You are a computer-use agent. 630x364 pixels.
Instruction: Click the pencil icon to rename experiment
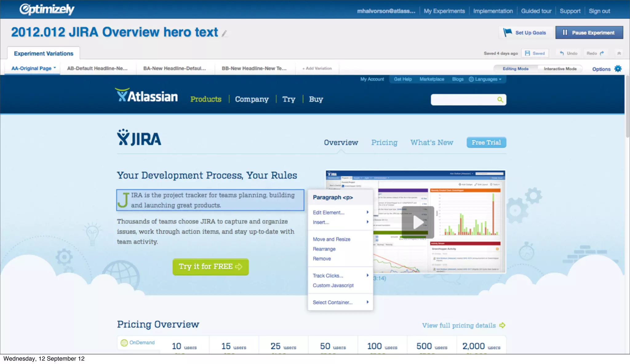click(225, 34)
